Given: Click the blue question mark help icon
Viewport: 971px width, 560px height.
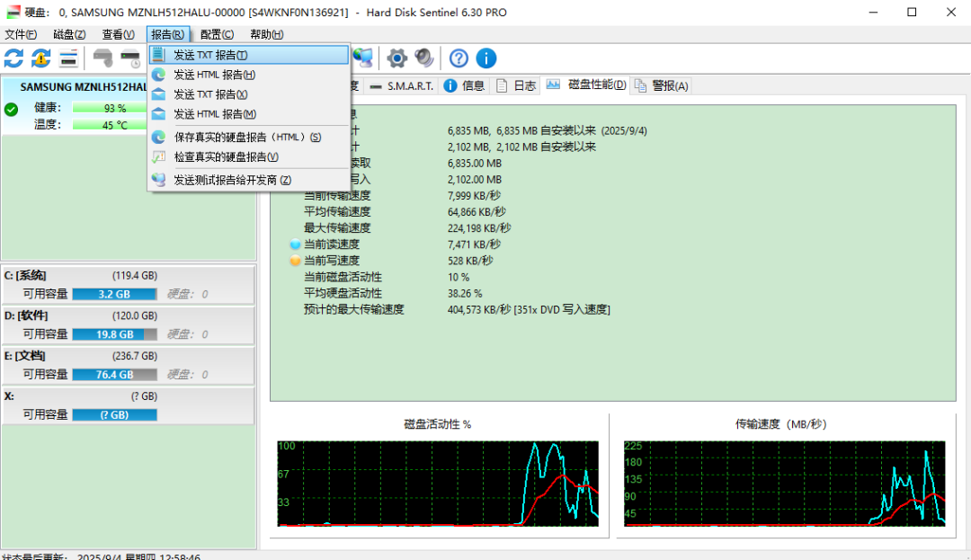Looking at the screenshot, I should pos(459,58).
